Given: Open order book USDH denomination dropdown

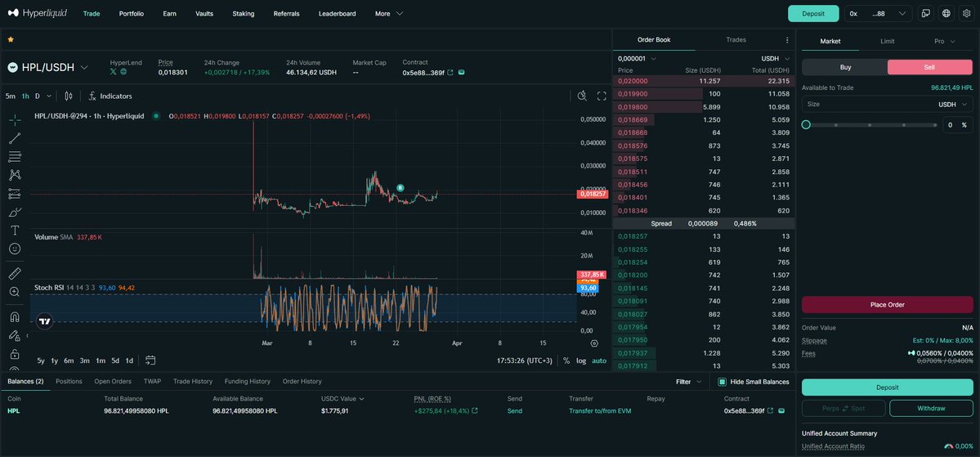Looking at the screenshot, I should point(776,58).
